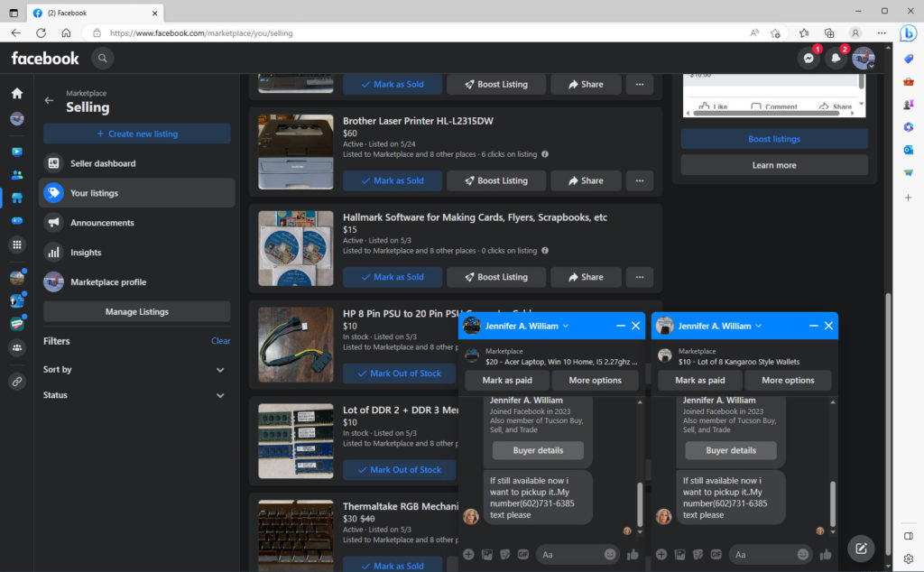Image resolution: width=924 pixels, height=572 pixels.
Task: Click the back arrow beside Marketplace Selling
Action: coord(50,100)
